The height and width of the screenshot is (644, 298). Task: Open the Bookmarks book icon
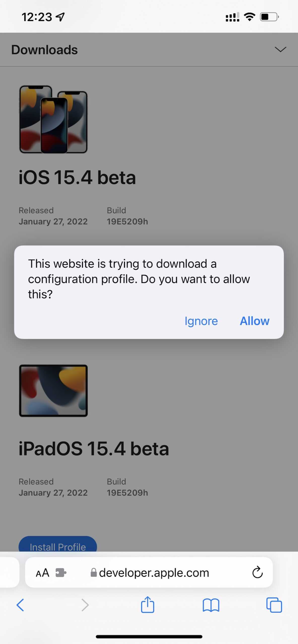click(x=211, y=605)
